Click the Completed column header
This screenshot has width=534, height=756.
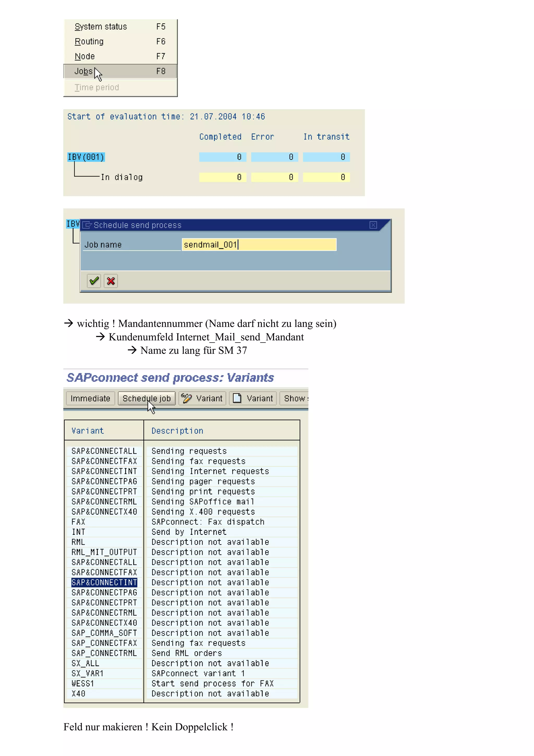point(220,137)
